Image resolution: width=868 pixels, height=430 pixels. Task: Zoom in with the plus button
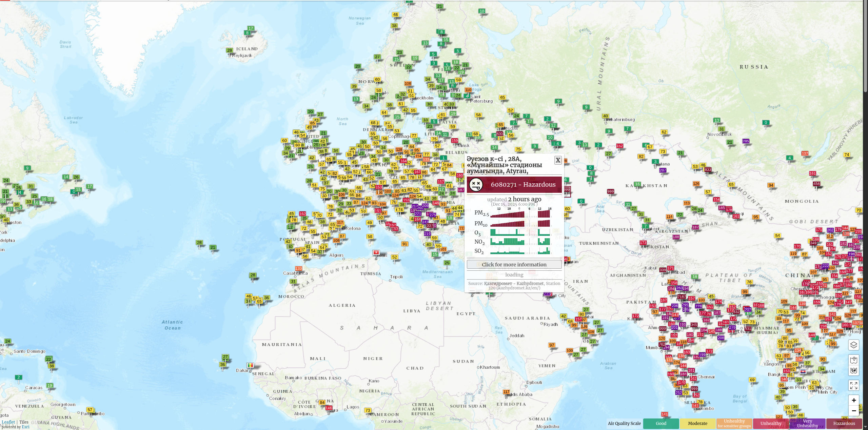click(x=853, y=400)
